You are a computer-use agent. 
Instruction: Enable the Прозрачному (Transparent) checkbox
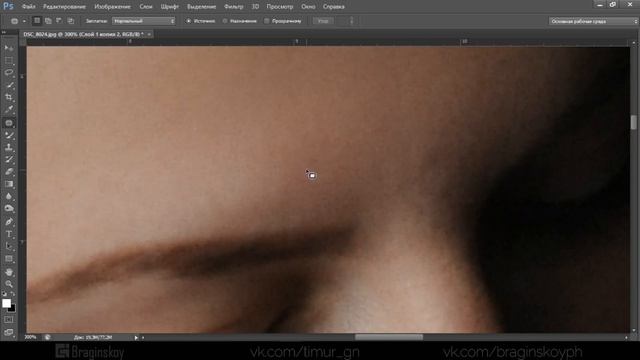(283, 21)
